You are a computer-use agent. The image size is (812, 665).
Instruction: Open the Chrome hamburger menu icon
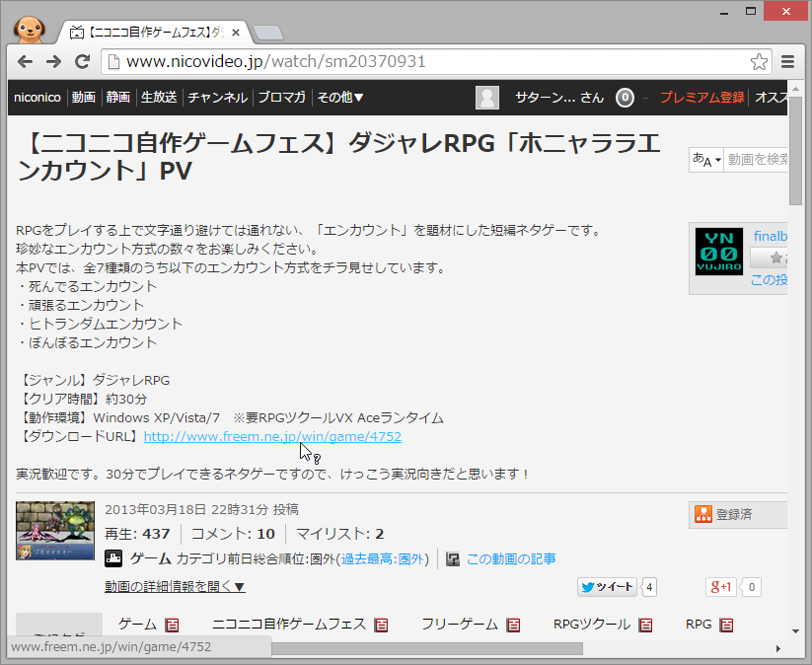pyautogui.click(x=788, y=61)
